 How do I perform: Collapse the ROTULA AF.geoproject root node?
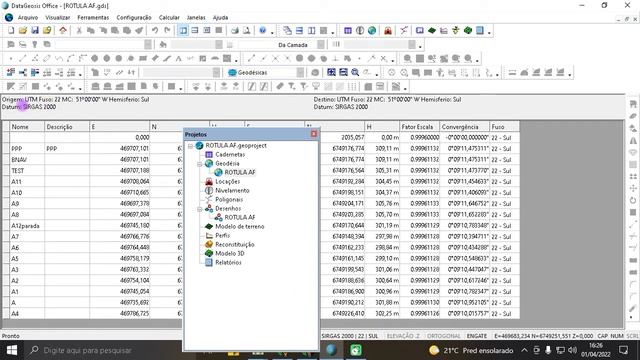pyautogui.click(x=191, y=146)
